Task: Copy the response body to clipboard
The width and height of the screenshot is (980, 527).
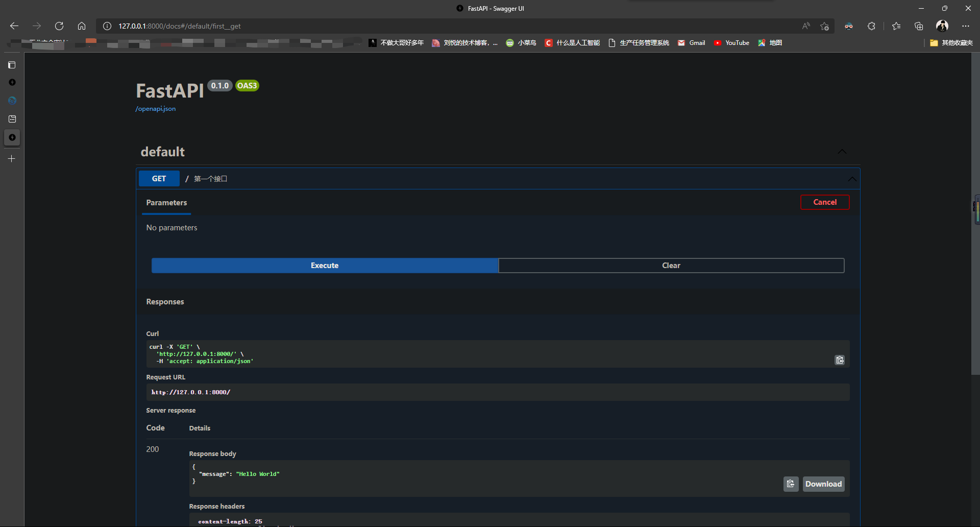Action: 791,484
